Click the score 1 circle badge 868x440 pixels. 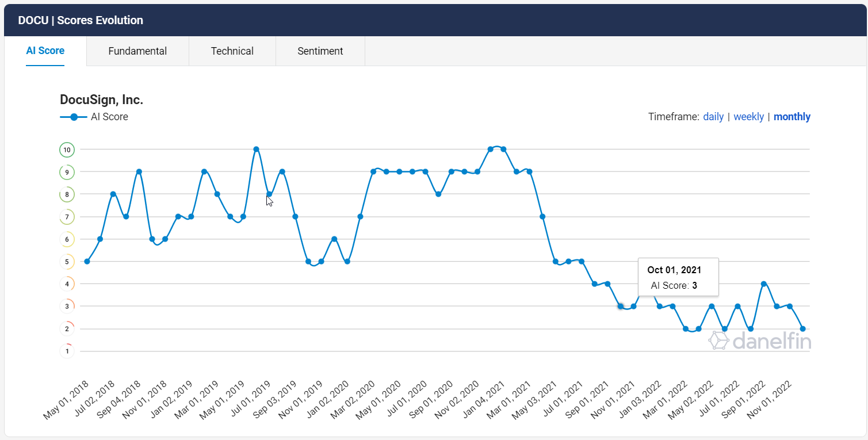(67, 351)
